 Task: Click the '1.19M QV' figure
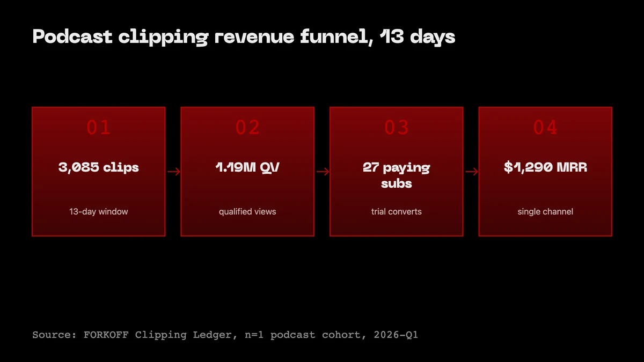[247, 167]
